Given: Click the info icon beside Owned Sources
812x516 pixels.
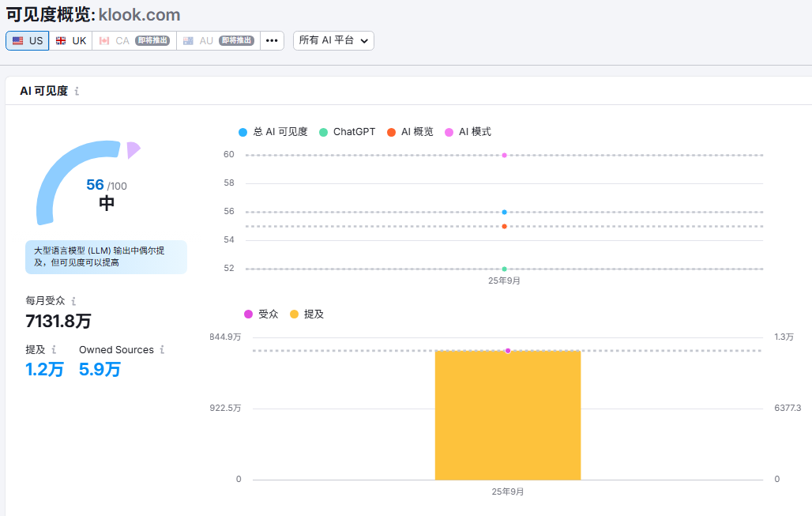Looking at the screenshot, I should (x=162, y=349).
